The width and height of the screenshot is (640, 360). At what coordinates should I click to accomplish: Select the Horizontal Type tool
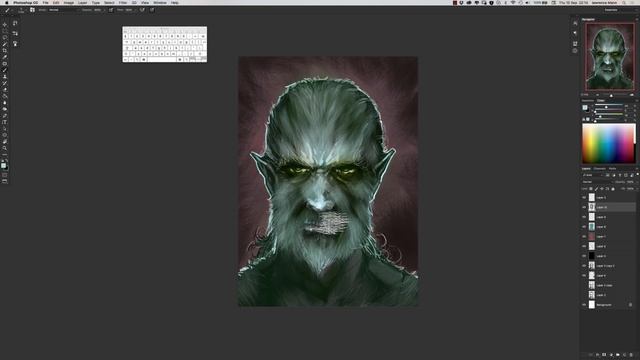tap(5, 122)
